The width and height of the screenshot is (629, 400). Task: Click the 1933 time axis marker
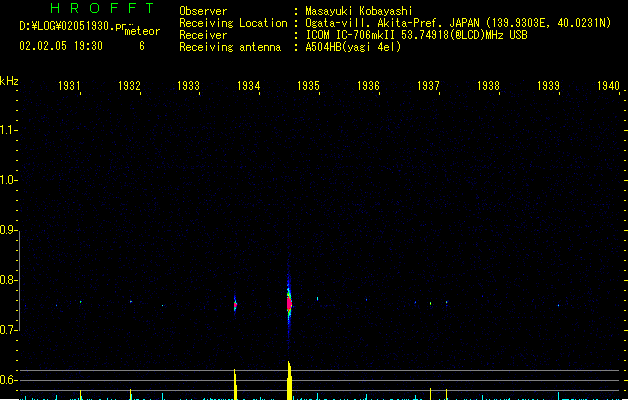(188, 86)
